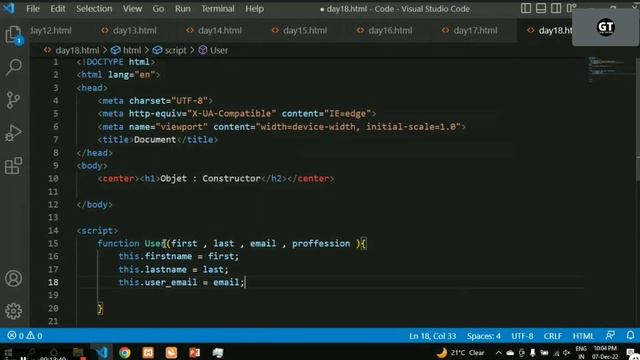
Task: Click 'this.firstname' on line 16
Action: tap(155, 256)
